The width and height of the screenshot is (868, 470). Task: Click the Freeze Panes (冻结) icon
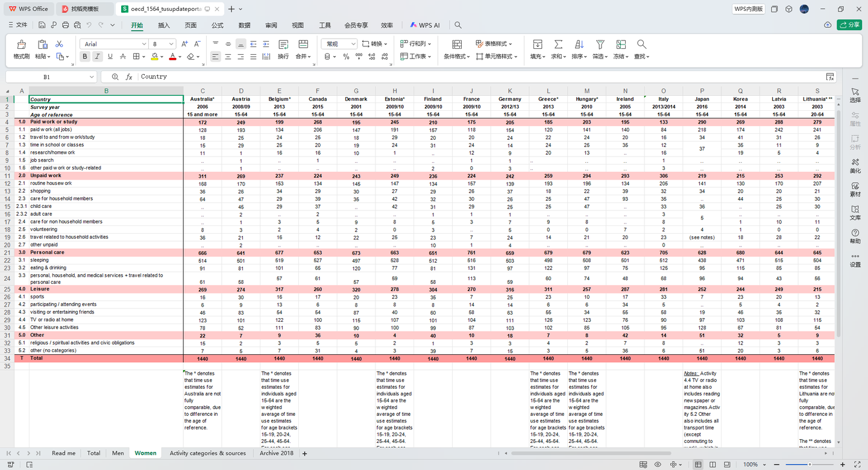621,45
